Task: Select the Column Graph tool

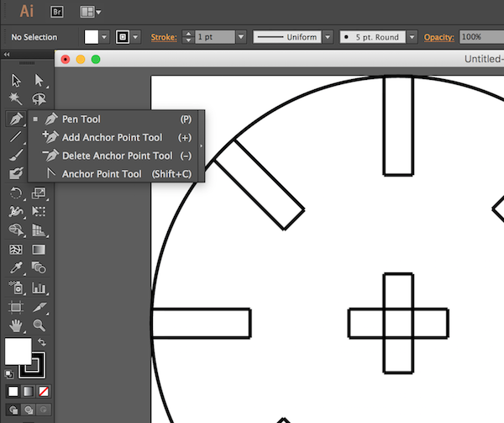Action: pyautogui.click(x=39, y=288)
